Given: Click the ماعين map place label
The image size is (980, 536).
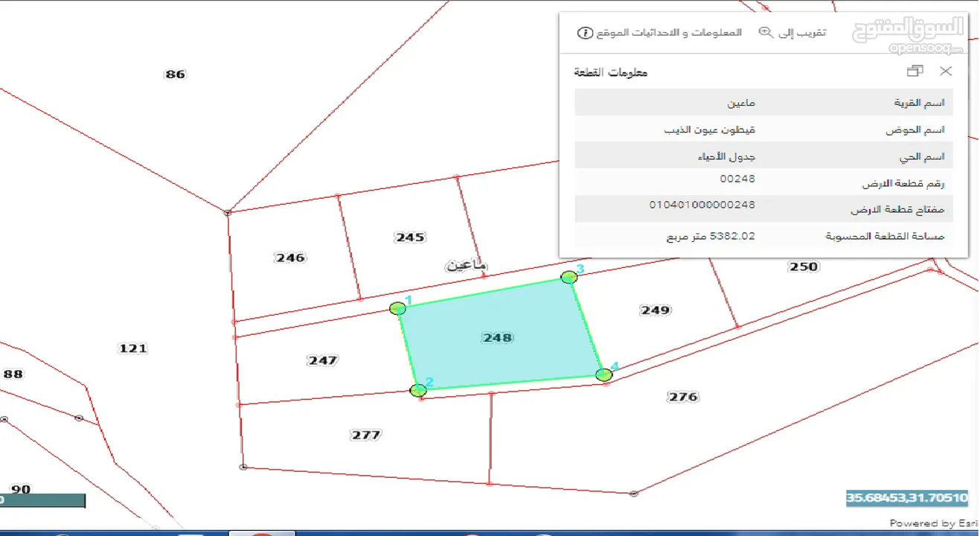Looking at the screenshot, I should tap(467, 265).
